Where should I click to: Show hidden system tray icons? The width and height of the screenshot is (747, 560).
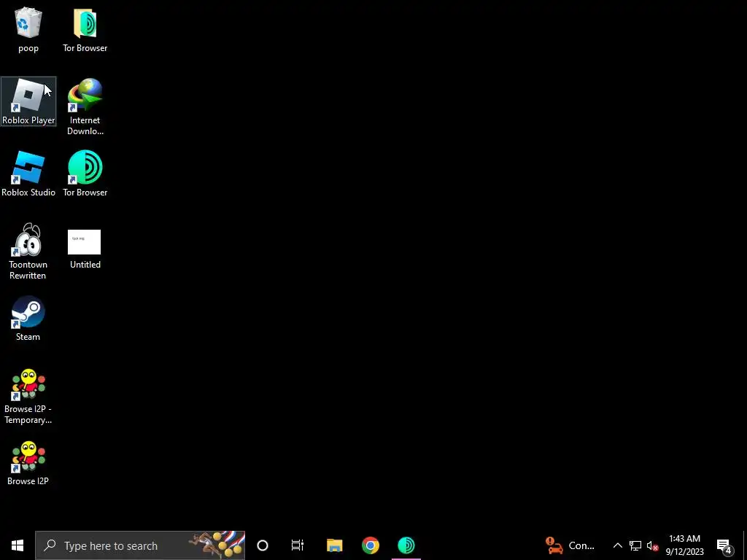(x=617, y=545)
